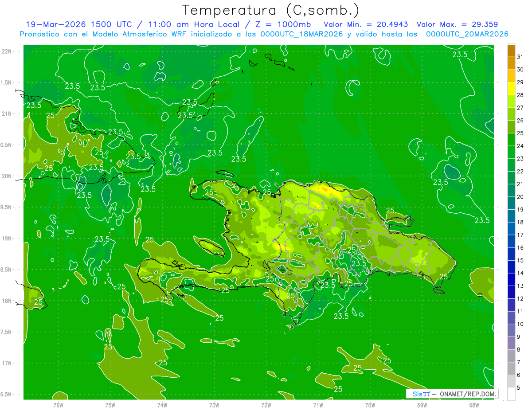Click the Valor Min. = 20.4943 text
The image size is (532, 411).
366,24
